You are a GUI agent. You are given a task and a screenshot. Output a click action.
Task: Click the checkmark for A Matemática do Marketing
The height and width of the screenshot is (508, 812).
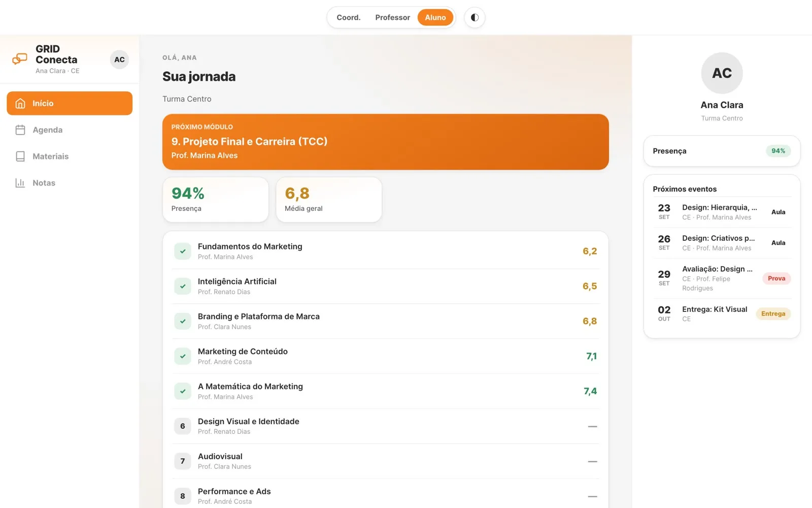point(183,391)
